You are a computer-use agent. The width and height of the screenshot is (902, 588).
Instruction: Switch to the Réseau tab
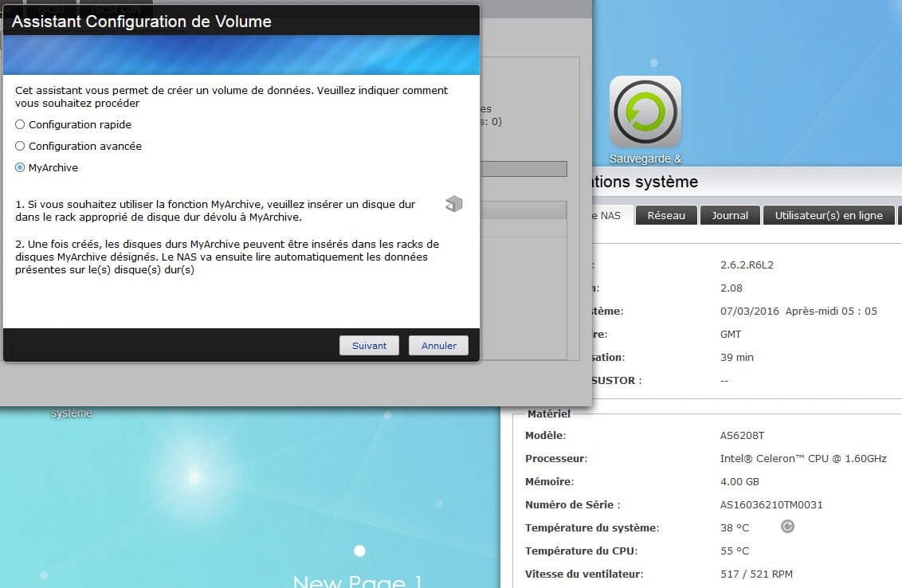(x=666, y=215)
